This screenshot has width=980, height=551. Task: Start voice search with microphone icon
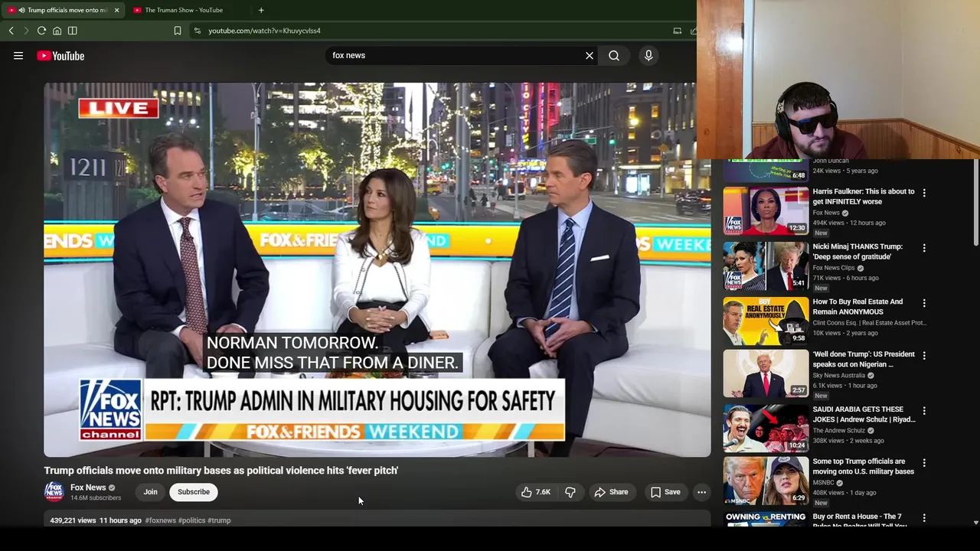(x=648, y=56)
